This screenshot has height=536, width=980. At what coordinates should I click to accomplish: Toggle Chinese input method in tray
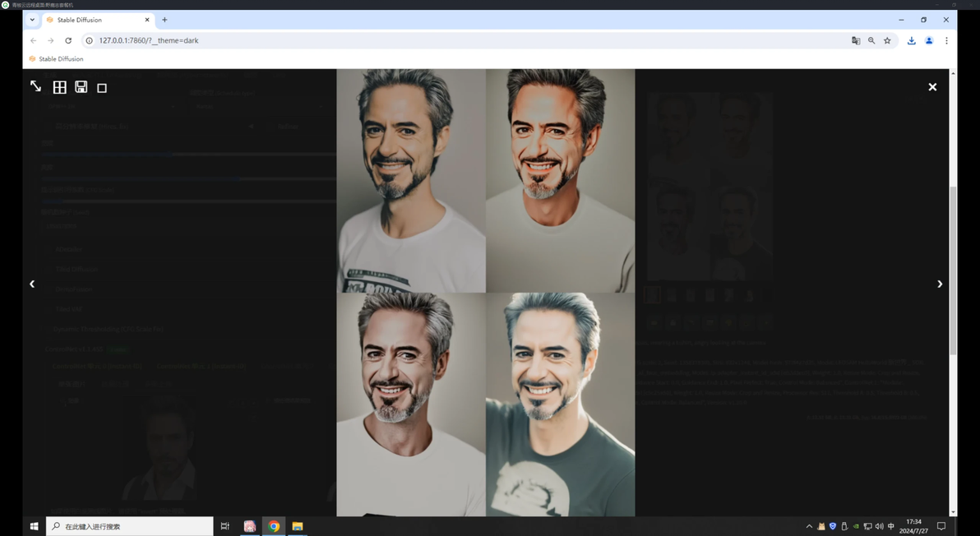890,526
